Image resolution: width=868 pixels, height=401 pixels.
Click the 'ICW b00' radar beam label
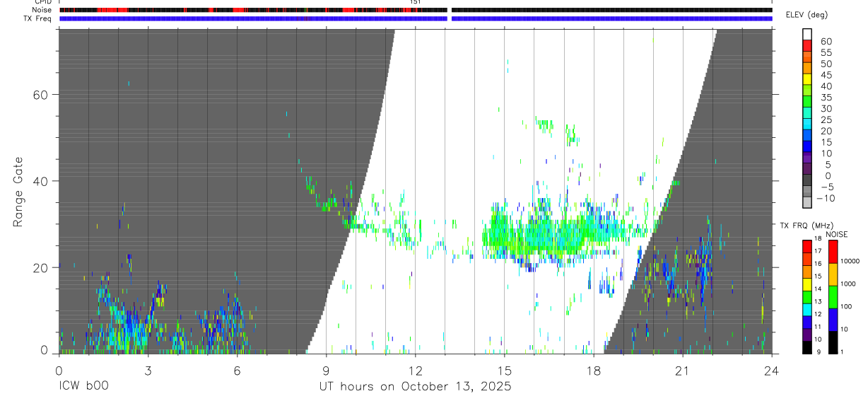(x=83, y=386)
